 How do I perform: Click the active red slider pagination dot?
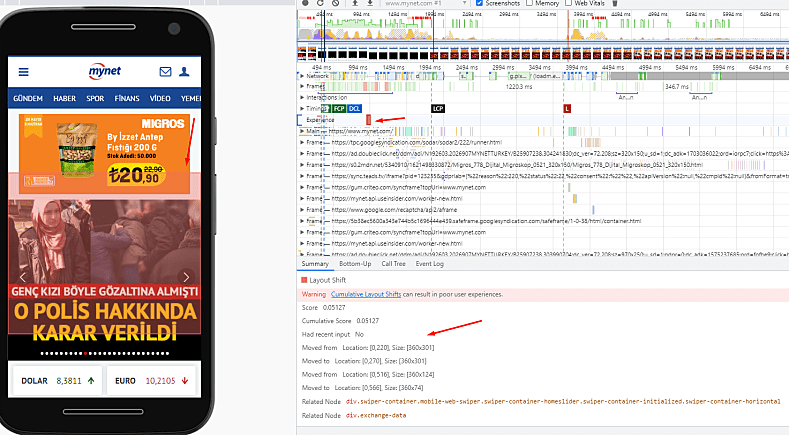(x=85, y=353)
